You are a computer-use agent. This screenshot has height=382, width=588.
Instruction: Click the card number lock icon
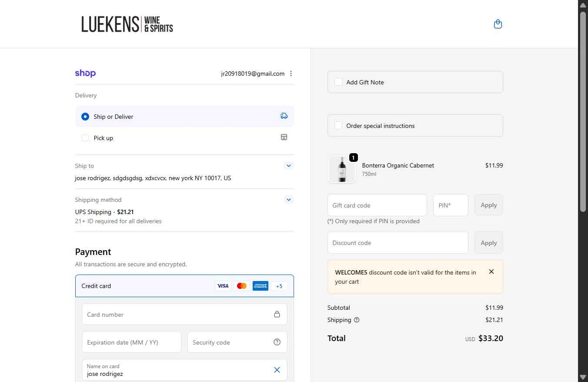[x=277, y=314]
